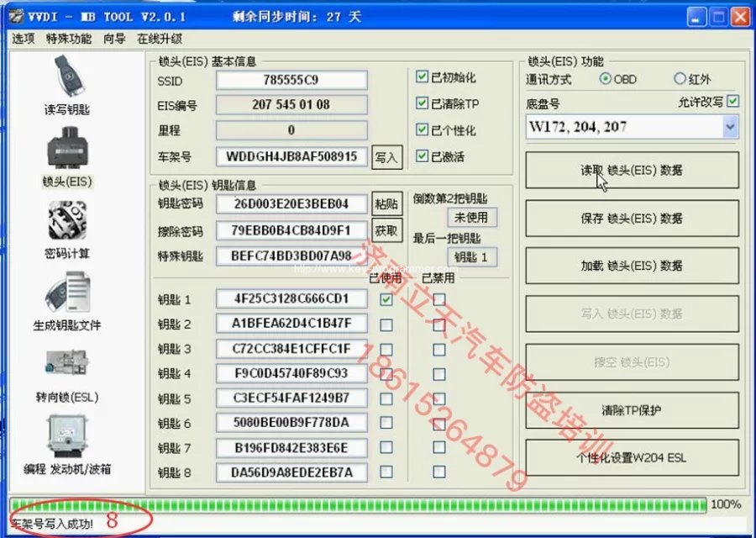Viewport: 756px width, 538px height.
Task: Click the 里程 mileage field showing 0
Action: [291, 130]
